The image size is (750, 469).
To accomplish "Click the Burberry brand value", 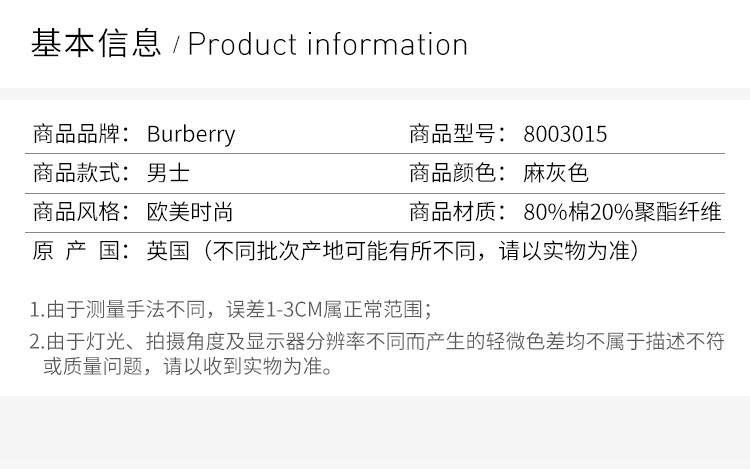I will click(191, 134).
